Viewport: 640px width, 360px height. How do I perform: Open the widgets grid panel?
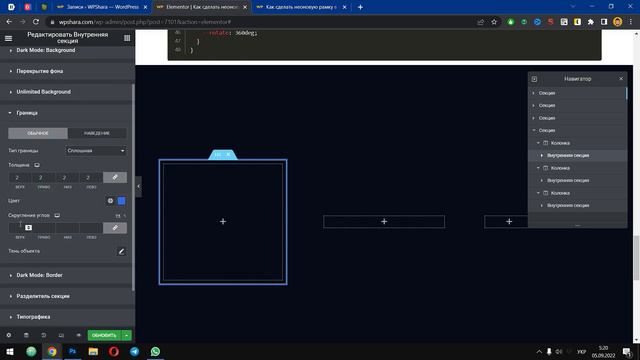127,38
